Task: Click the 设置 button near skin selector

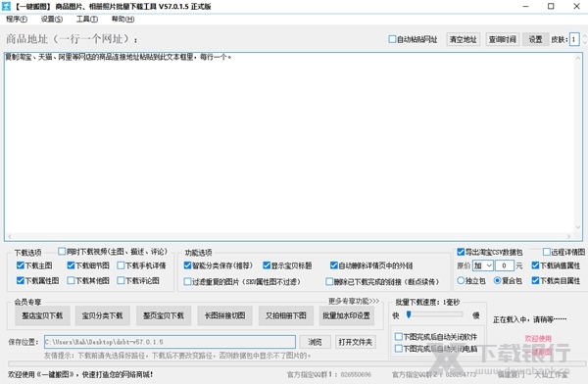Action: point(535,39)
